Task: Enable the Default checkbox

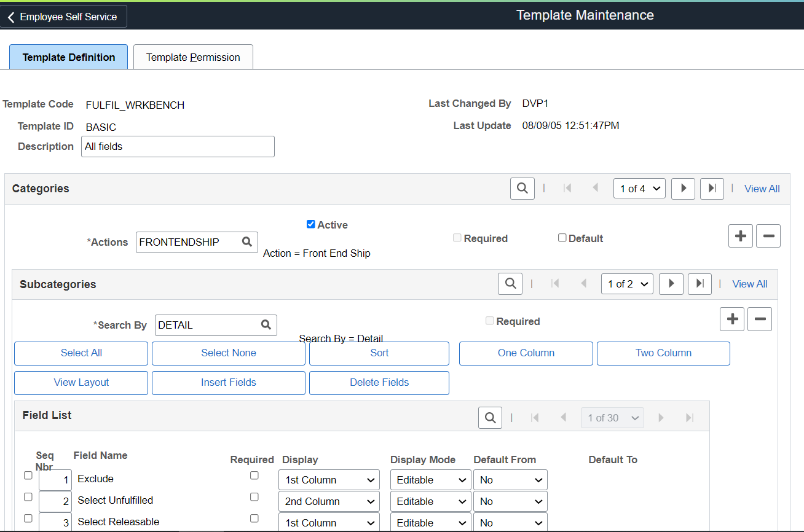Action: [x=562, y=238]
